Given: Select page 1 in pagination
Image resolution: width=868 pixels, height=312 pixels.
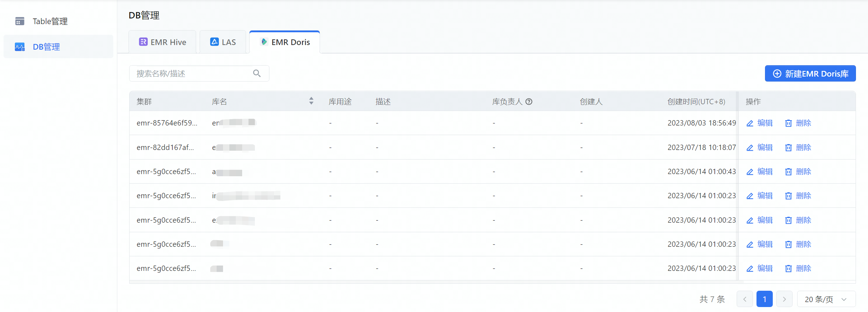Looking at the screenshot, I should [764, 299].
